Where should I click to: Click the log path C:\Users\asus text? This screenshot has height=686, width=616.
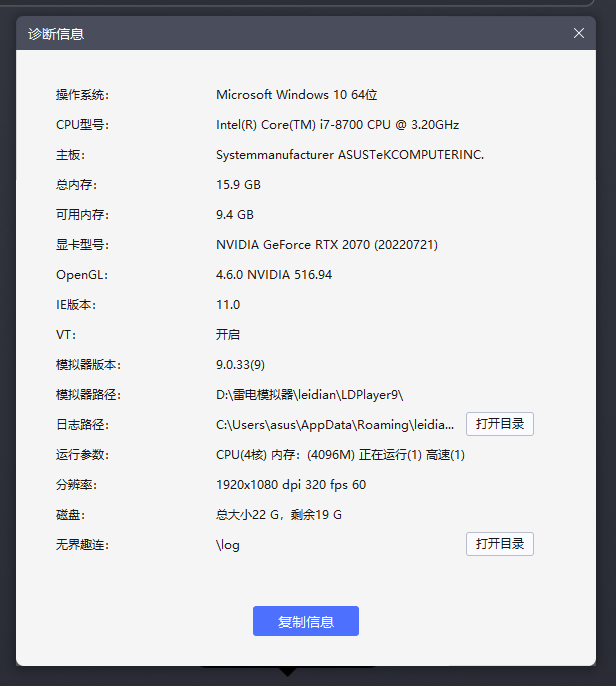(x=335, y=425)
